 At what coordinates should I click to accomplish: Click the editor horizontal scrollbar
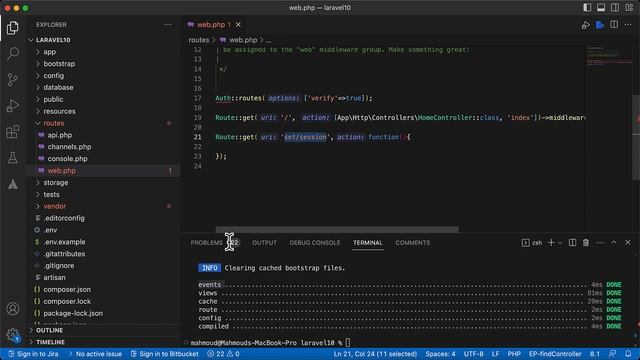point(337,229)
